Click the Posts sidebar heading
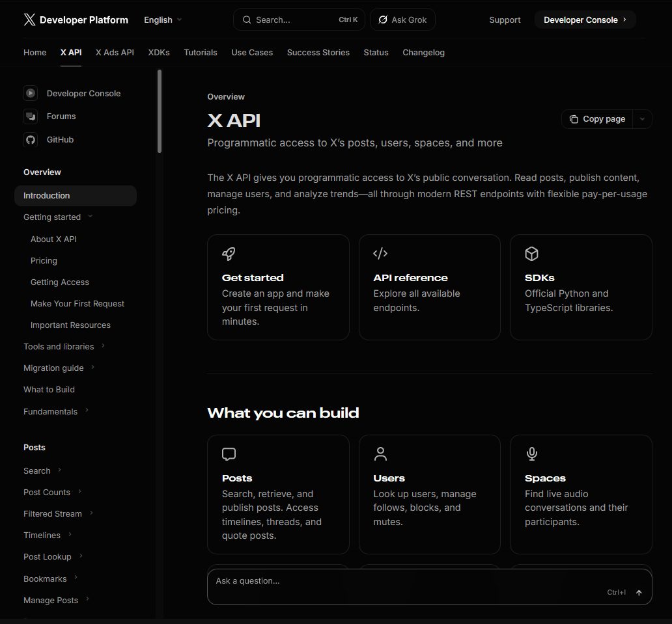 coord(35,447)
